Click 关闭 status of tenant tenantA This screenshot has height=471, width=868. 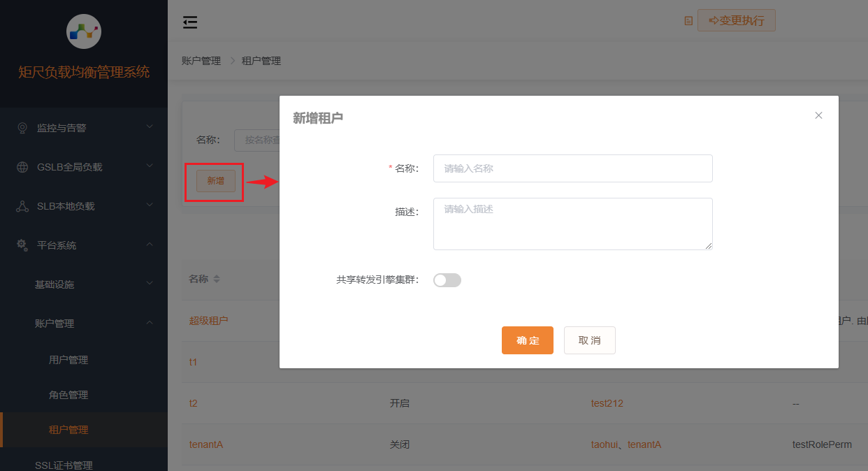click(400, 444)
